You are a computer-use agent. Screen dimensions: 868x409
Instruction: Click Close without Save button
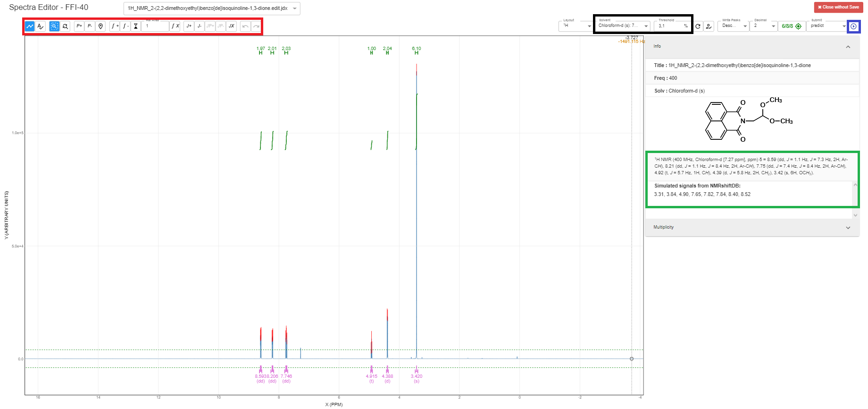(838, 7)
